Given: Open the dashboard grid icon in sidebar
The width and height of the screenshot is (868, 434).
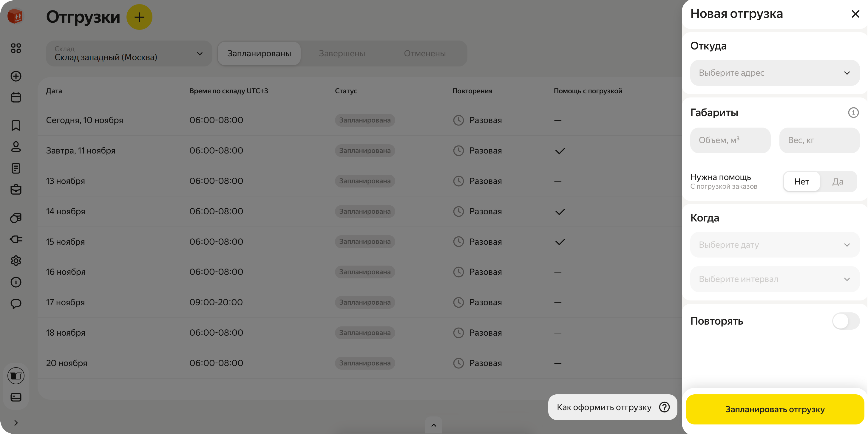Looking at the screenshot, I should 16,48.
